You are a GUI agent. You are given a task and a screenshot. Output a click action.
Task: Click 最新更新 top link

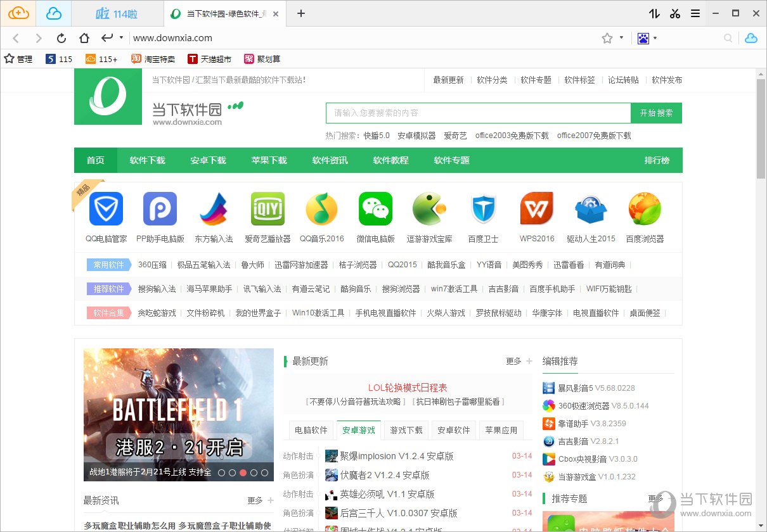[449, 80]
